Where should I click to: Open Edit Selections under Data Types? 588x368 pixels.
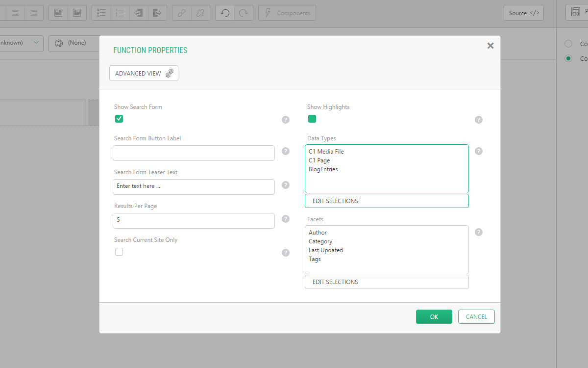pos(387,201)
